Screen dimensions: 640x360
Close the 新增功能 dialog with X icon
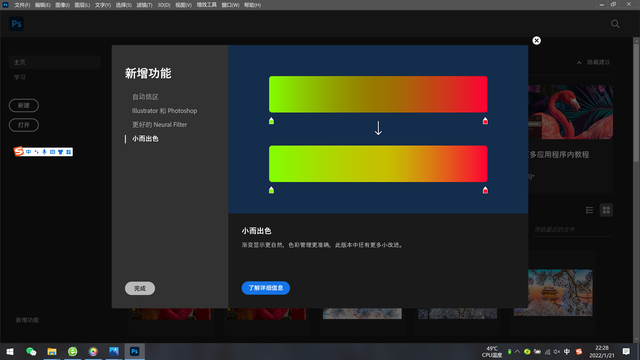pyautogui.click(x=536, y=40)
